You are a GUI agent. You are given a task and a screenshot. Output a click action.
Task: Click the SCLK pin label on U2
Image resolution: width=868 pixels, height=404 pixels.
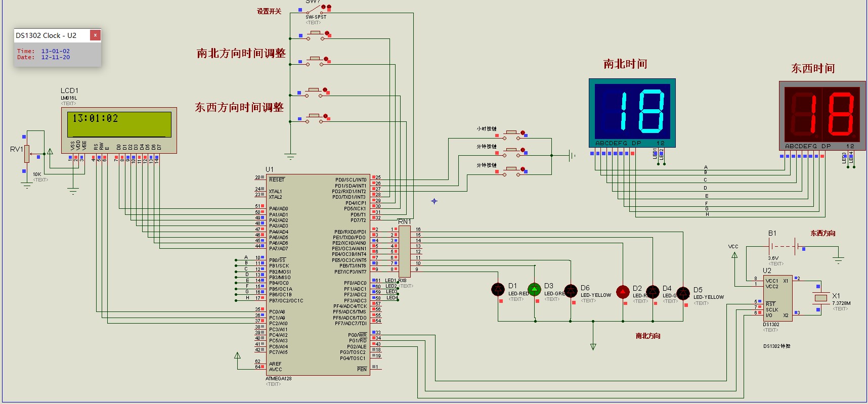click(x=772, y=309)
